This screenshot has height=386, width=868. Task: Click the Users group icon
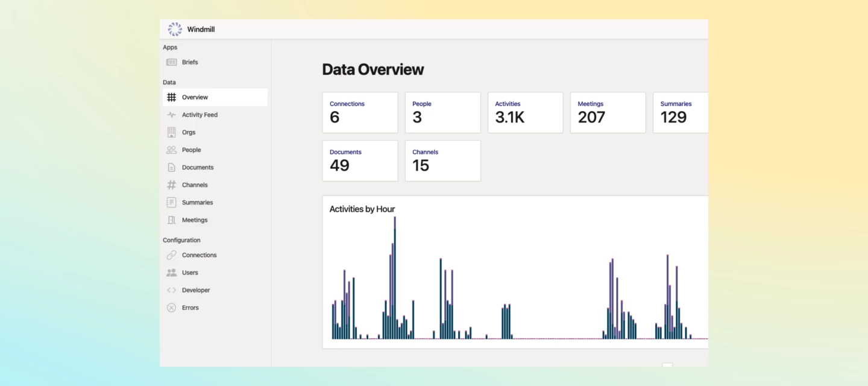[x=172, y=273]
